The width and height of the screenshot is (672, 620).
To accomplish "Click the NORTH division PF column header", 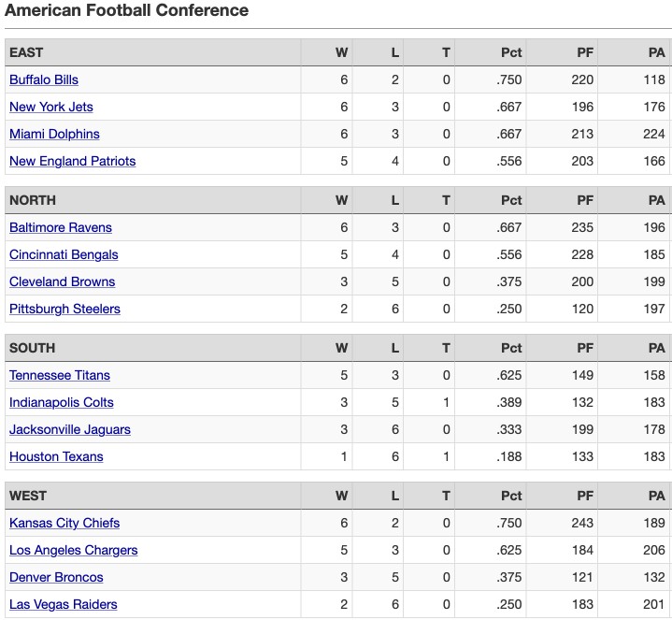I will [x=585, y=200].
